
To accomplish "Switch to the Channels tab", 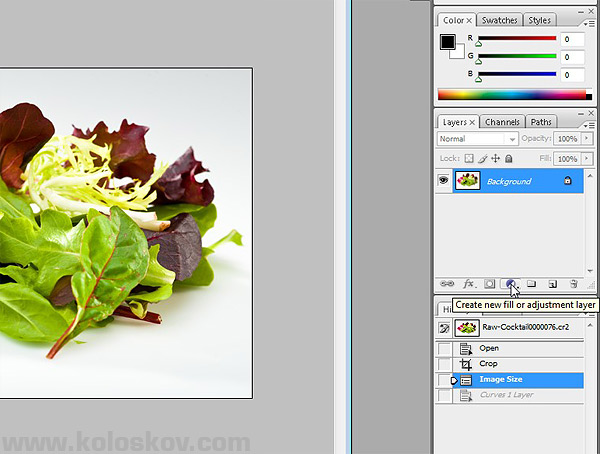I will click(x=502, y=122).
